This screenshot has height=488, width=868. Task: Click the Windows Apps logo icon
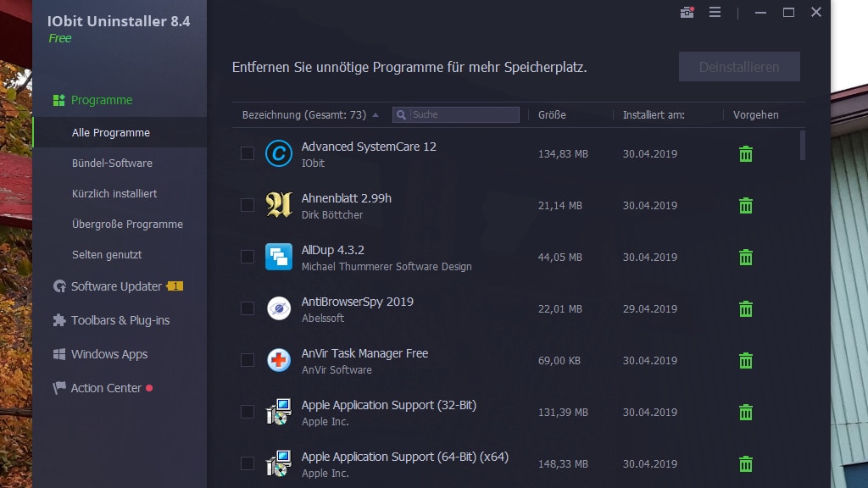(59, 354)
